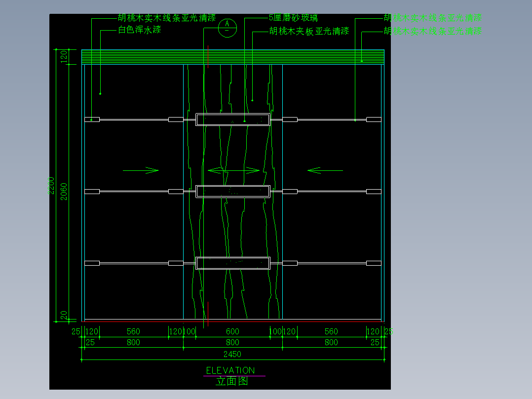
Task: Select the left-pointing slide arrow in right door
Action: (325, 170)
